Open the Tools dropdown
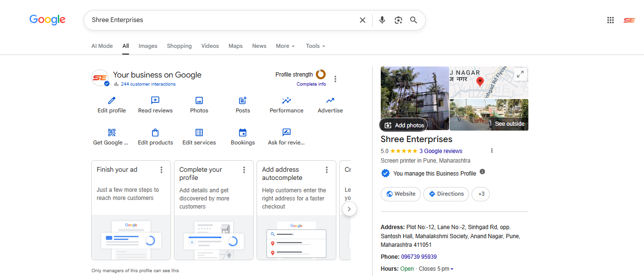Viewport: 644px width, 276px height. pos(315,46)
